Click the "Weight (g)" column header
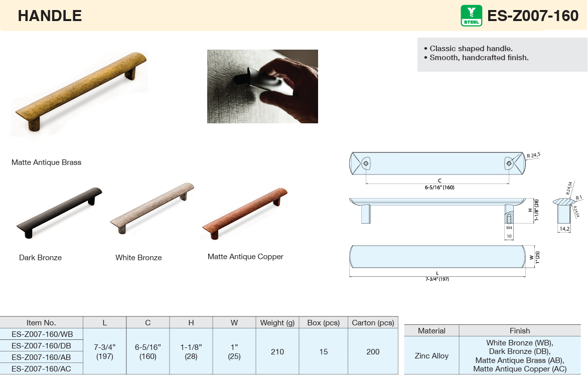 [x=277, y=322]
